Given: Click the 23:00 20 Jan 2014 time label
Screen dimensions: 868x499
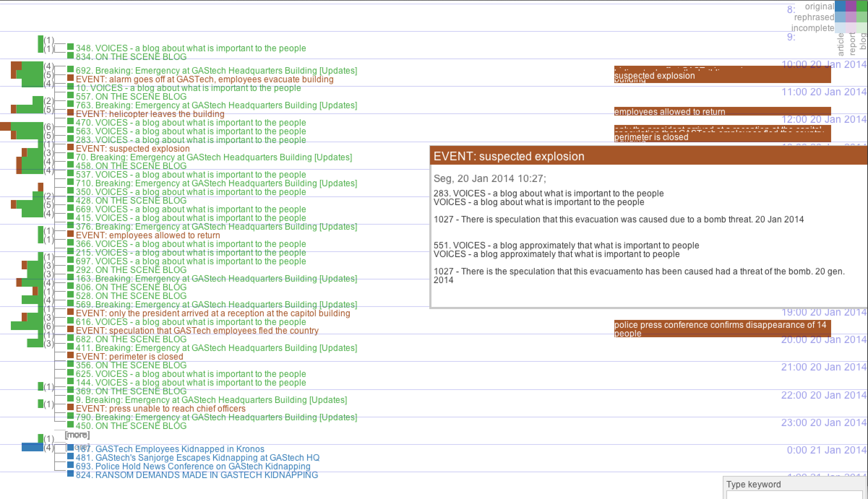Looking at the screenshot, I should point(824,422).
